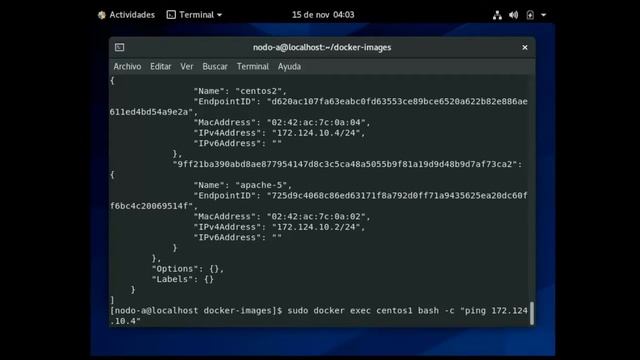
Task: Expand the system menu arrow
Action: pos(544,15)
